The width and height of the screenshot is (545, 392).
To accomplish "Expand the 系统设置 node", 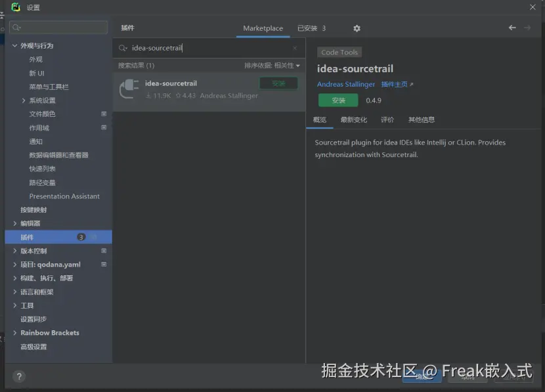I will [23, 100].
